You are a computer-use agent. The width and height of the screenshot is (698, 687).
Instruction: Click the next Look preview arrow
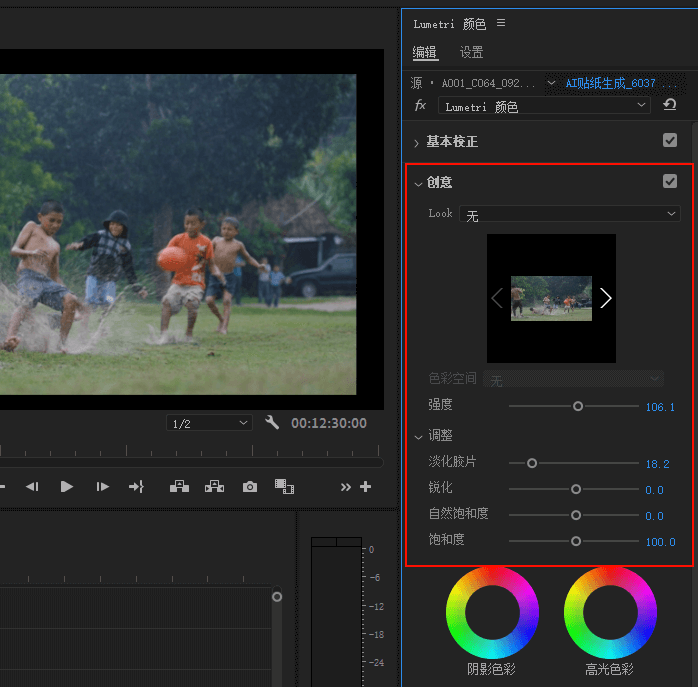[x=605, y=298]
